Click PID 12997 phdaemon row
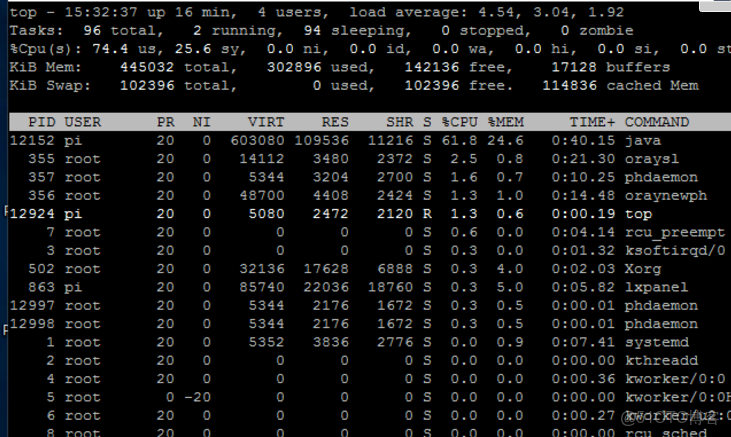The width and height of the screenshot is (731, 437). click(x=32, y=306)
